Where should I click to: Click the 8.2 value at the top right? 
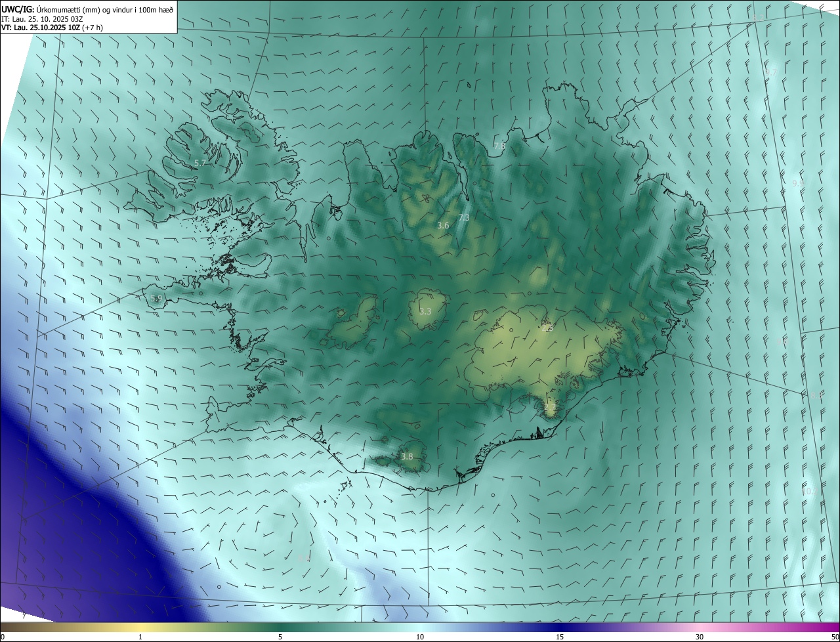coord(758,18)
